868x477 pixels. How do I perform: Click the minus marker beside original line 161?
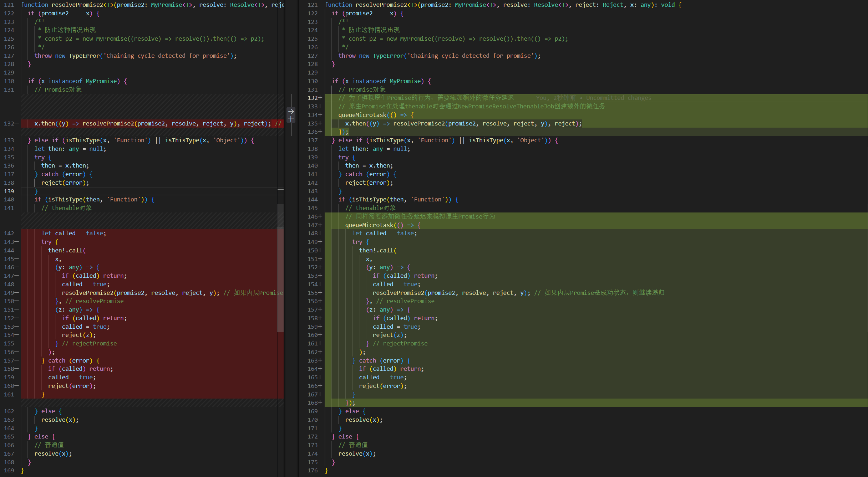pos(17,394)
